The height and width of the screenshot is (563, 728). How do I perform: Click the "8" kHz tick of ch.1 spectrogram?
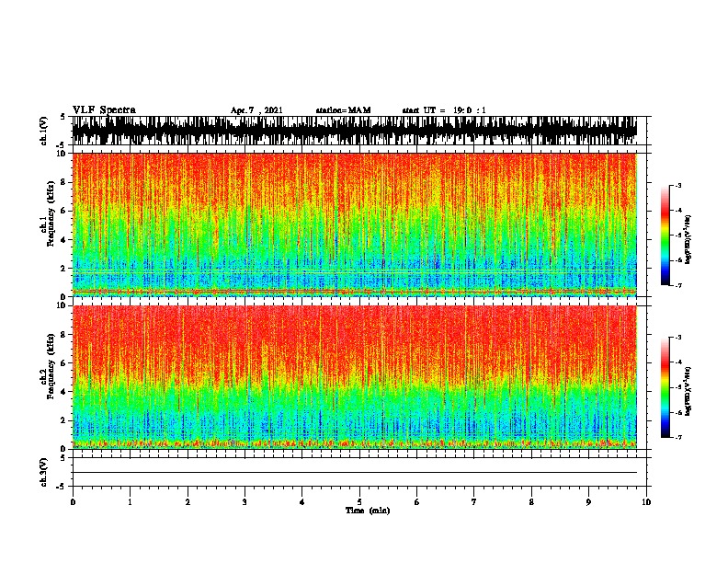click(x=64, y=182)
